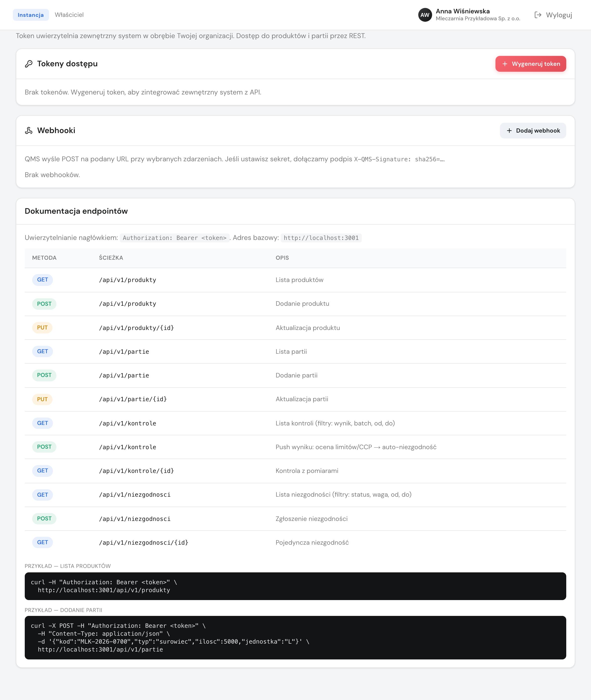This screenshot has width=591, height=700.
Task: Click the Lista partii description
Action: [x=291, y=351]
